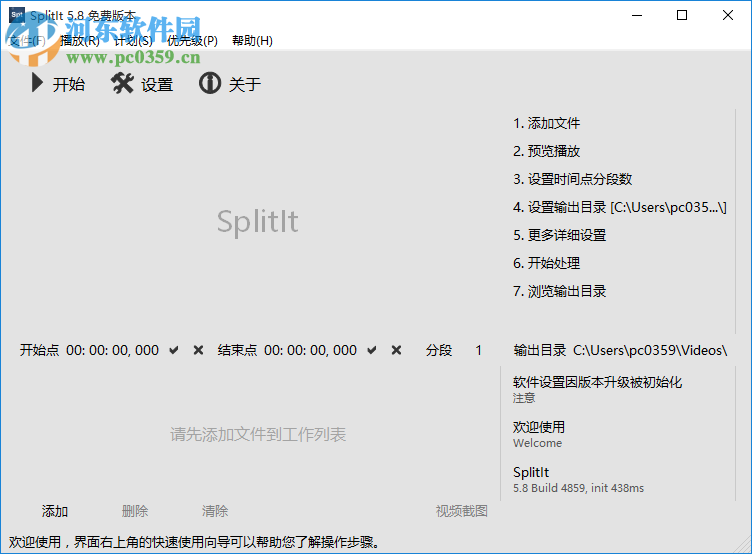This screenshot has height=554, width=752.
Task: Click the message 软件设置因版本升级被初始化
Action: [597, 382]
